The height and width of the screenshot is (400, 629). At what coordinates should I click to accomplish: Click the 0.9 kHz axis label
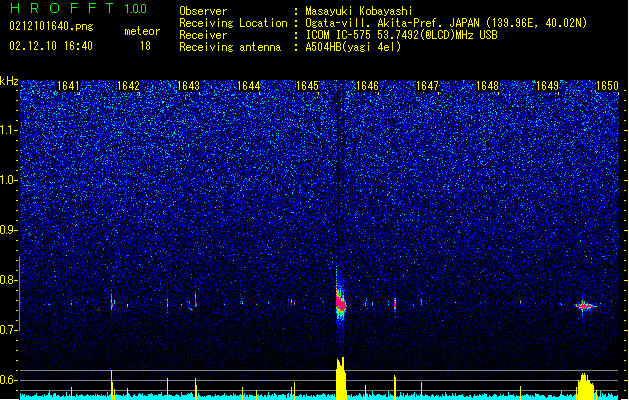[9, 230]
